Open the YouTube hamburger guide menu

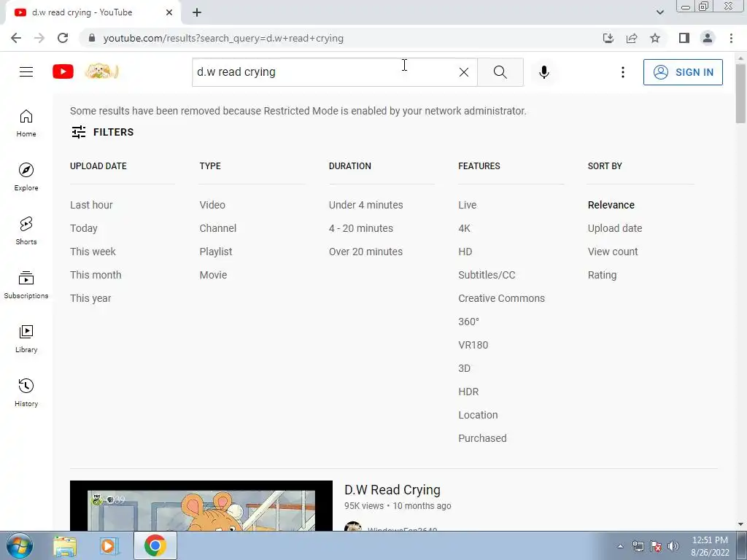point(26,72)
